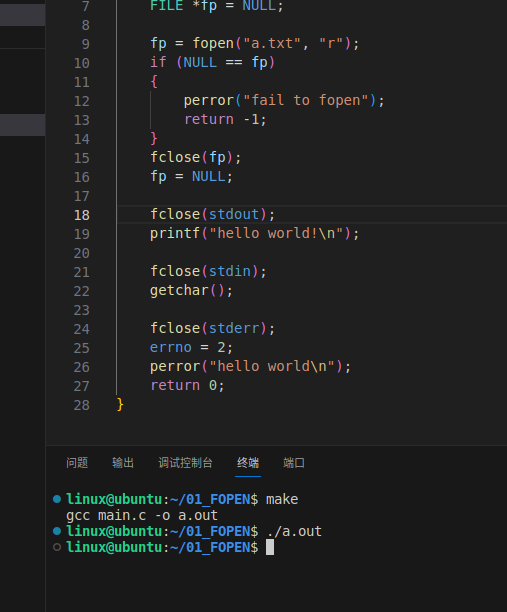Click the "a.txt" string in fopen
Viewport: 507px width, 612px height.
(272, 43)
